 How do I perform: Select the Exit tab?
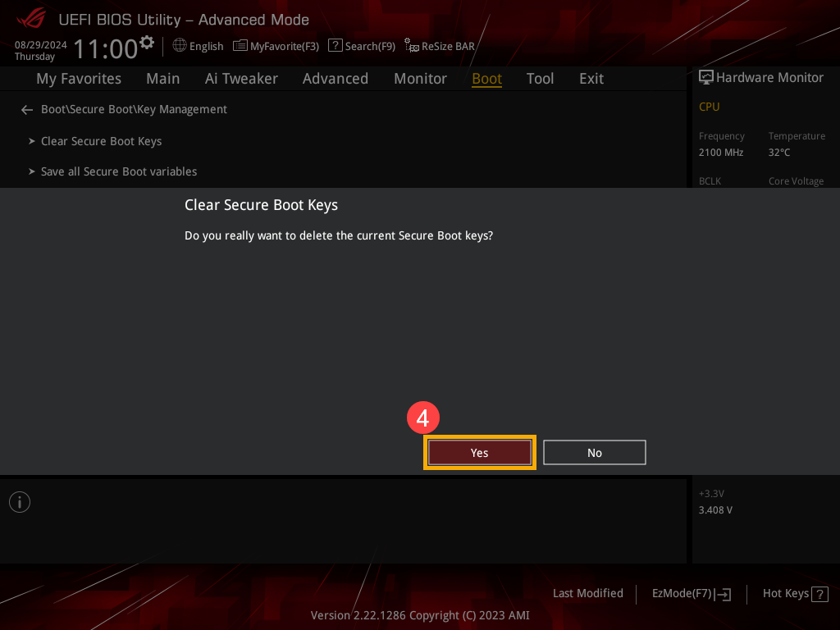[x=591, y=79]
